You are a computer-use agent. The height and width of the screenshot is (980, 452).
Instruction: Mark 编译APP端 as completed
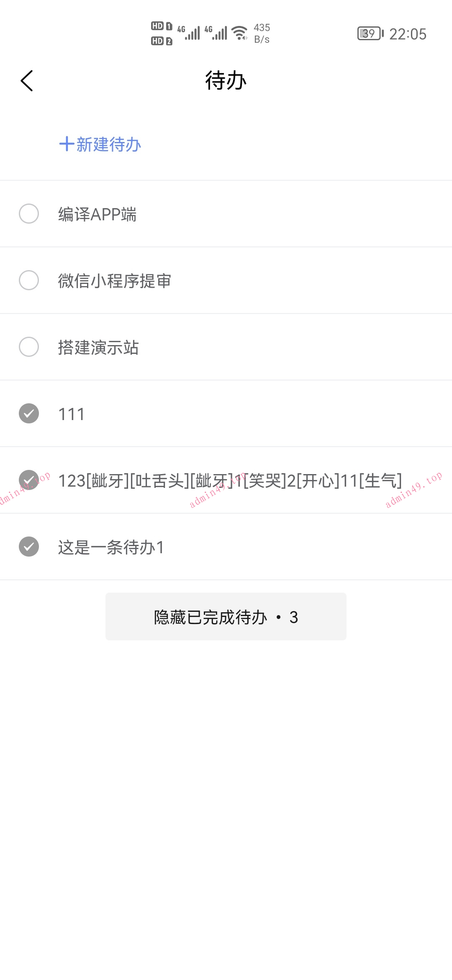[x=29, y=214]
